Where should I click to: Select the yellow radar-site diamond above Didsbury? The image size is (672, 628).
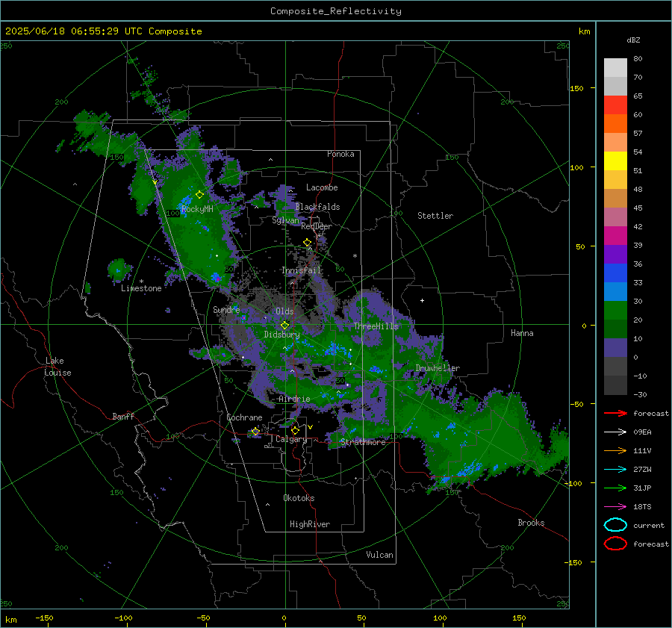284,326
